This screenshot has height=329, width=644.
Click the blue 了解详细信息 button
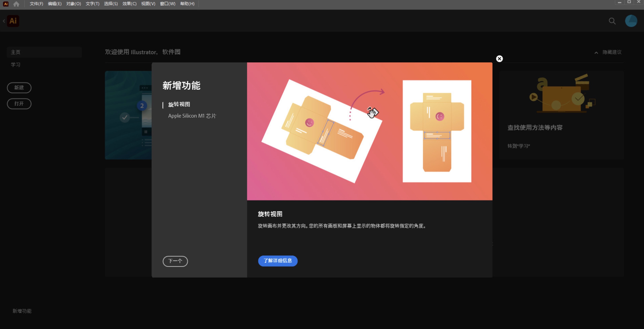tap(277, 261)
